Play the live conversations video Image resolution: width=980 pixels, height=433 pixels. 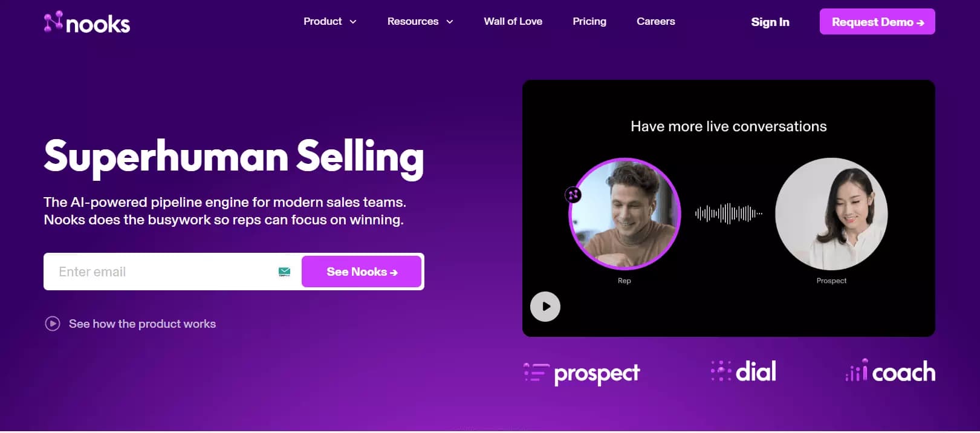pyautogui.click(x=545, y=307)
